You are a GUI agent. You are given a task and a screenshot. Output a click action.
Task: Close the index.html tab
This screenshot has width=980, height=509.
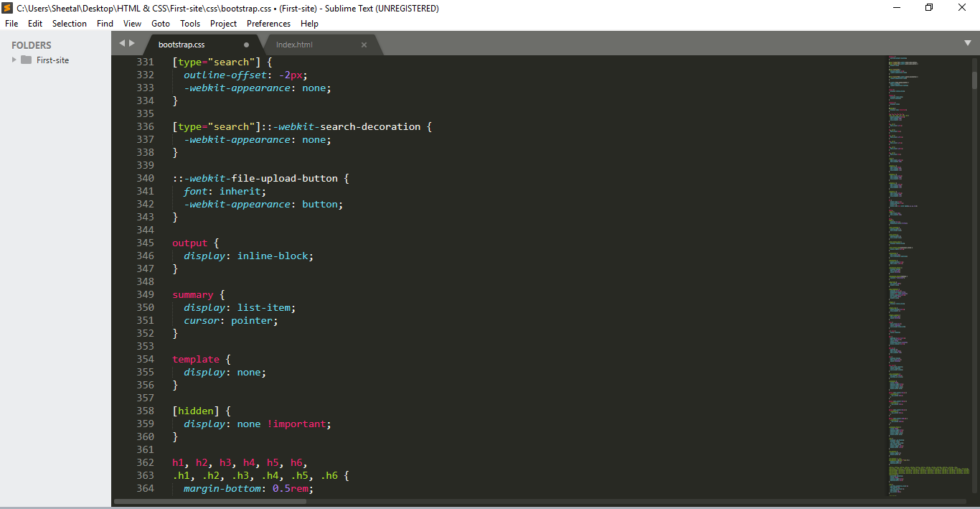tap(364, 45)
